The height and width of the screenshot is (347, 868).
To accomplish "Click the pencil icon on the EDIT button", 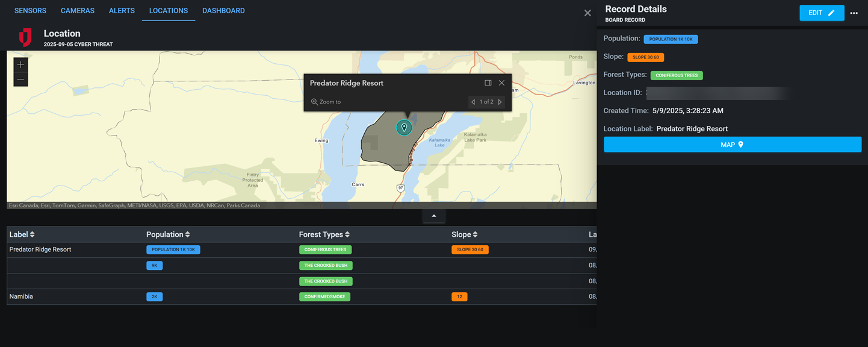I will coord(830,13).
